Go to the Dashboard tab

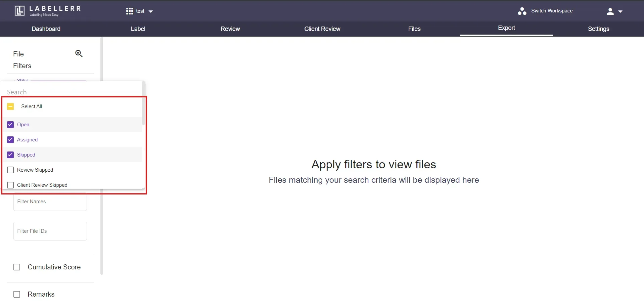point(46,29)
